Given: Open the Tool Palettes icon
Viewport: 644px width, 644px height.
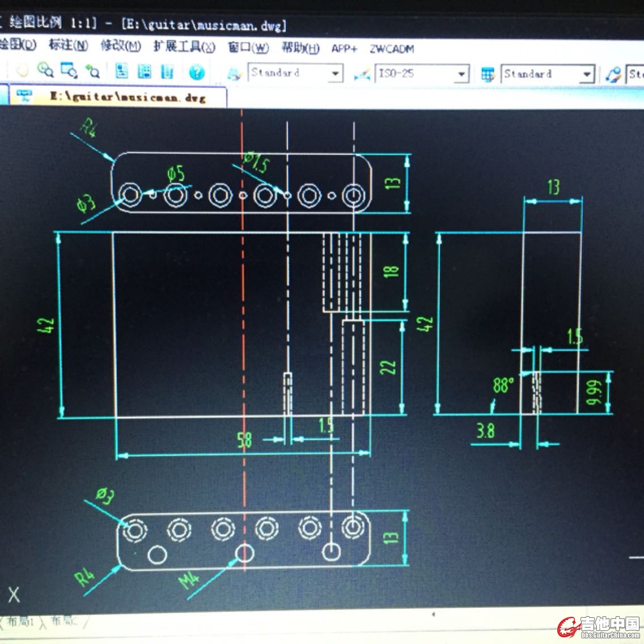Looking at the screenshot, I should 167,71.
